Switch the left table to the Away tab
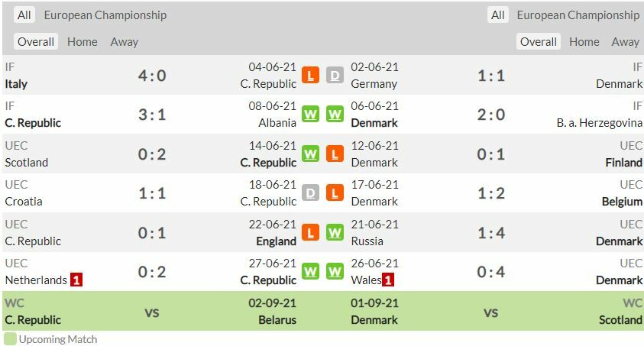644x346 pixels. coord(125,42)
